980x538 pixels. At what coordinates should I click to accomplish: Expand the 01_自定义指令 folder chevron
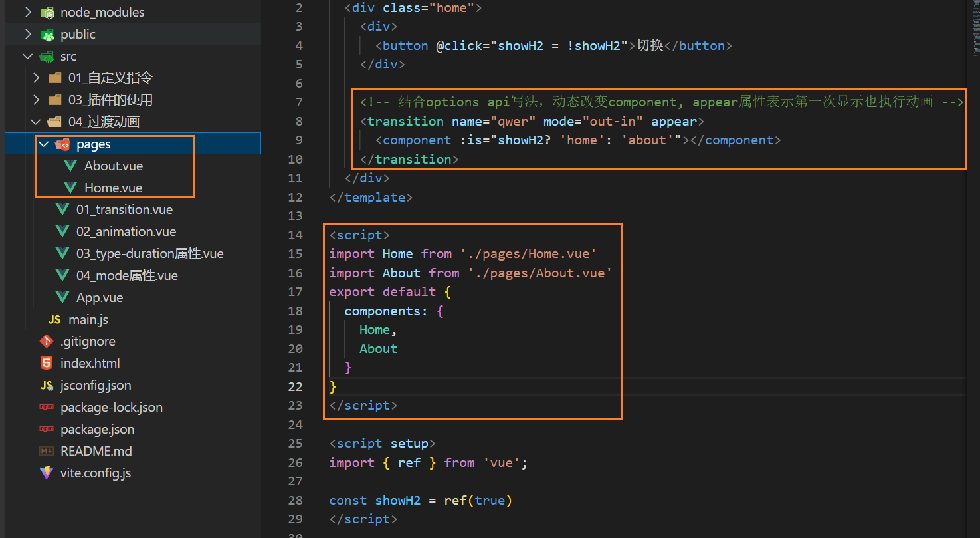pos(36,78)
